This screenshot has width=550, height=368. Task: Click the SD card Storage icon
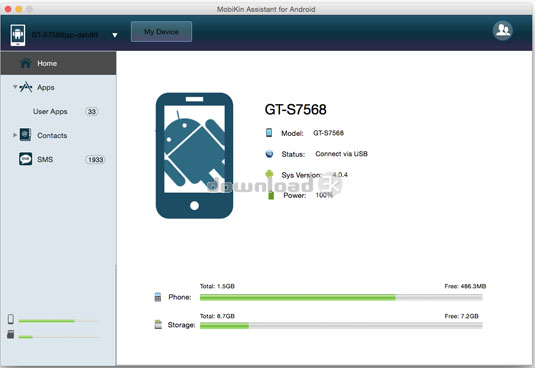pyautogui.click(x=158, y=324)
